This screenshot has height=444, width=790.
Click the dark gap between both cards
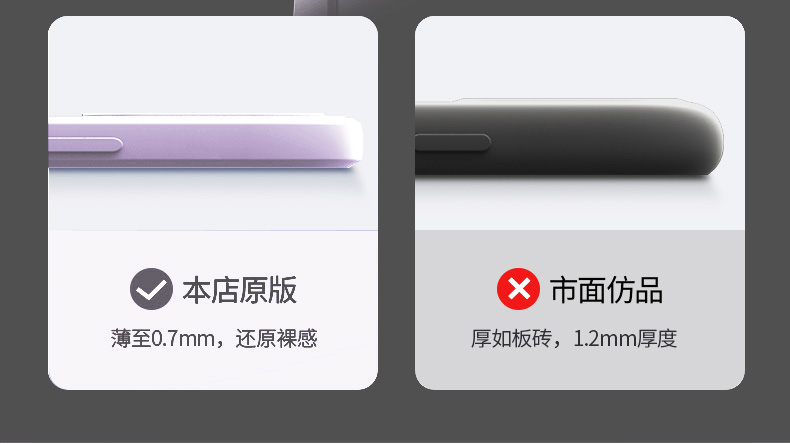[x=397, y=203]
